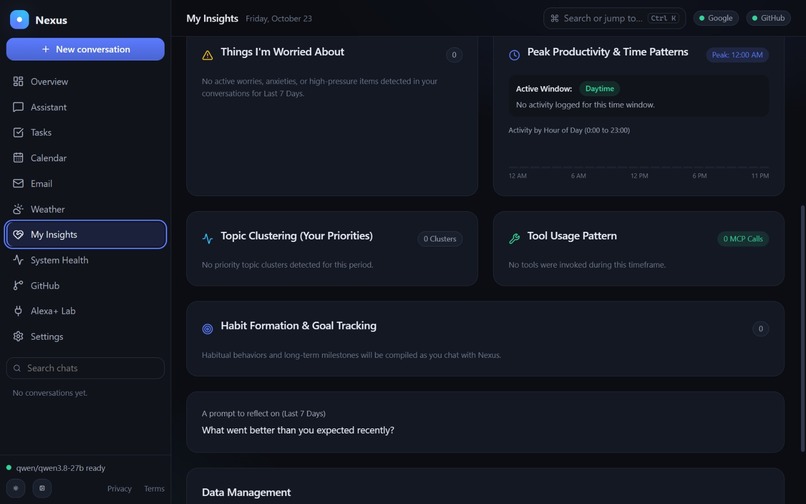Viewport: 806px width, 504px height.
Task: Click the Peak: 12:00 AM badge
Action: pyautogui.click(x=737, y=55)
